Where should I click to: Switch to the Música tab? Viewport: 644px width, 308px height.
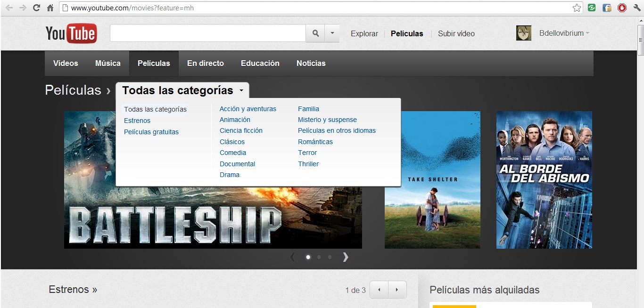(107, 63)
